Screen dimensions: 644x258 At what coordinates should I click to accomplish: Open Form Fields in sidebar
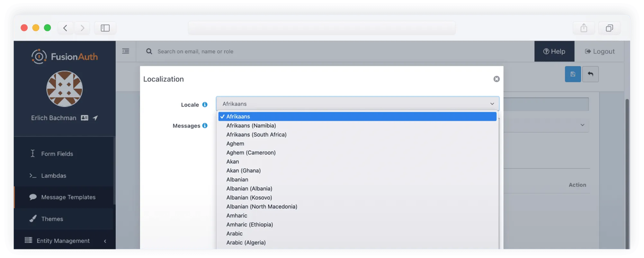click(x=57, y=154)
